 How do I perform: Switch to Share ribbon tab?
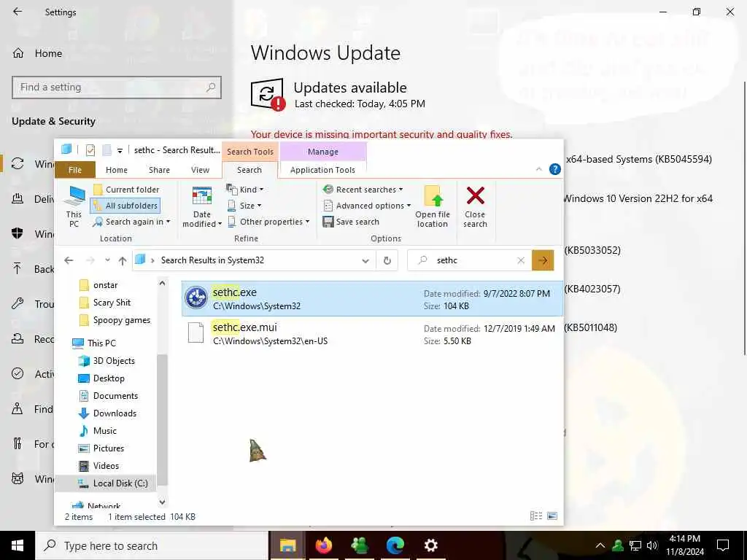pyautogui.click(x=159, y=170)
